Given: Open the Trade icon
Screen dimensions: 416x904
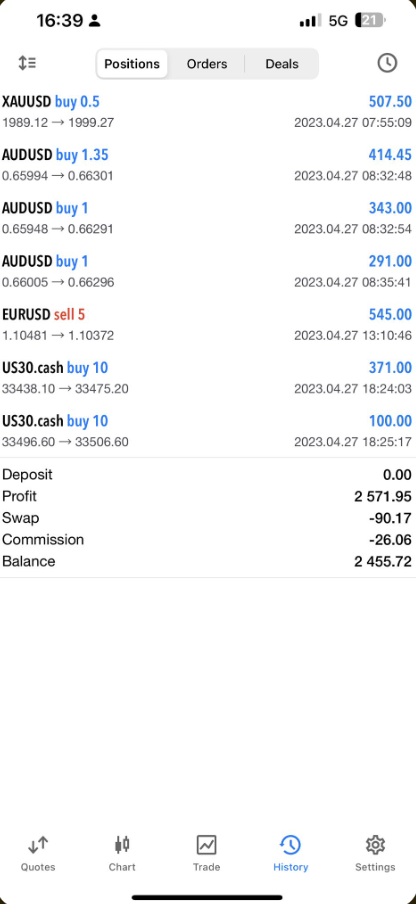Looking at the screenshot, I should tap(206, 846).
